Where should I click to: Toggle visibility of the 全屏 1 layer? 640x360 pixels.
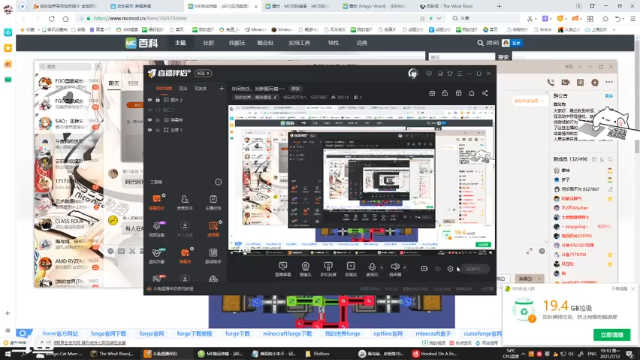(x=150, y=130)
